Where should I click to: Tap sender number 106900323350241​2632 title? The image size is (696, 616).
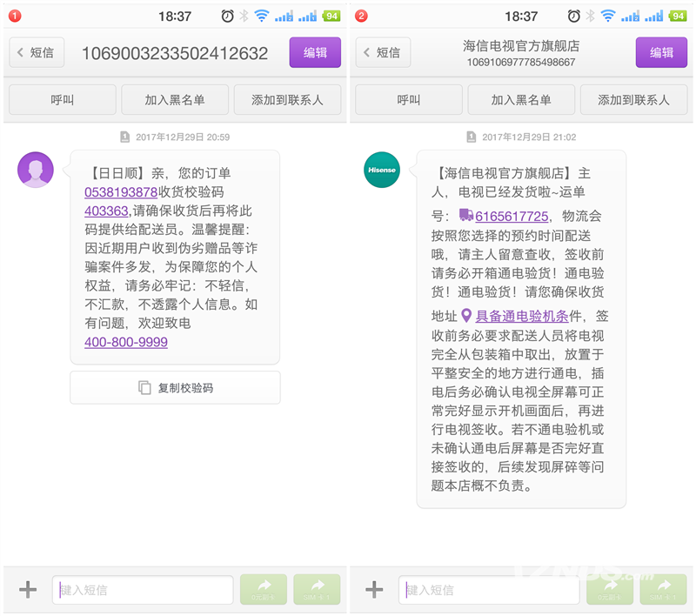pos(175,53)
